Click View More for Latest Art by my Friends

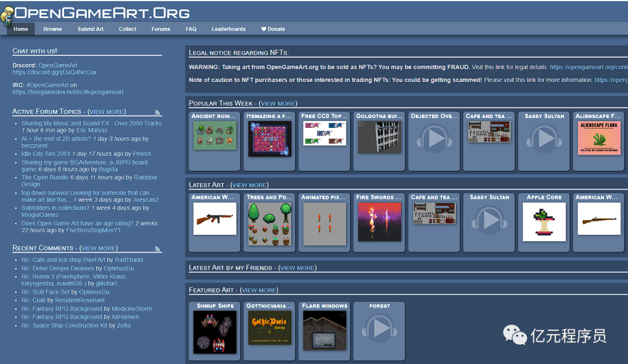297,268
